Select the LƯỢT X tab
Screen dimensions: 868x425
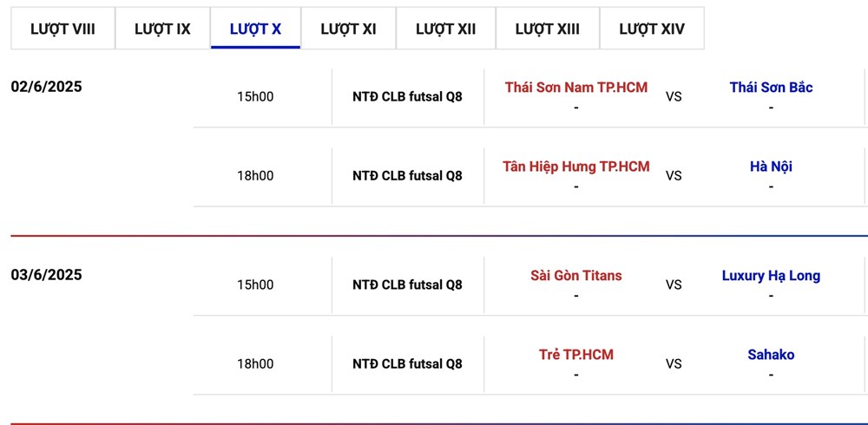(x=255, y=29)
